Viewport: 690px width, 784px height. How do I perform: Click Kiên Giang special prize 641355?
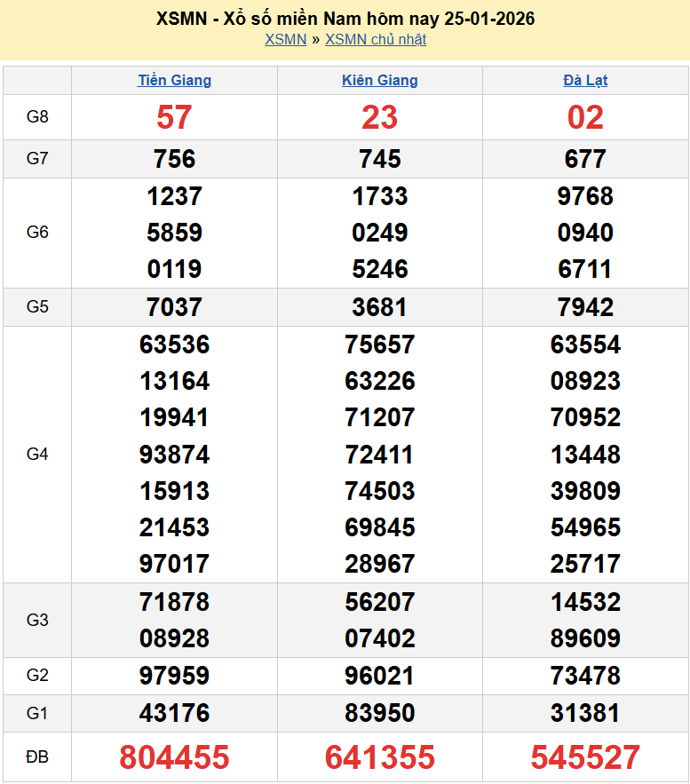click(379, 757)
